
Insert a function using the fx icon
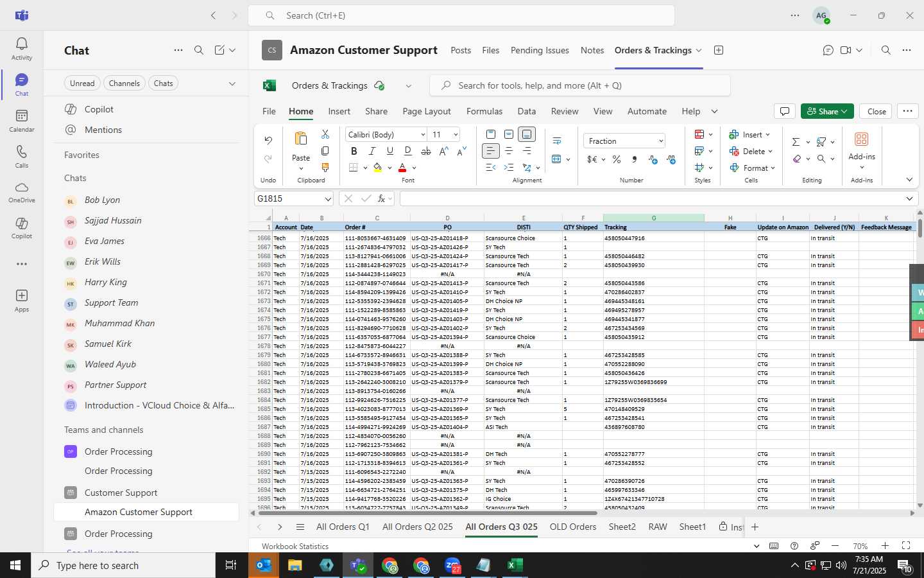[381, 198]
